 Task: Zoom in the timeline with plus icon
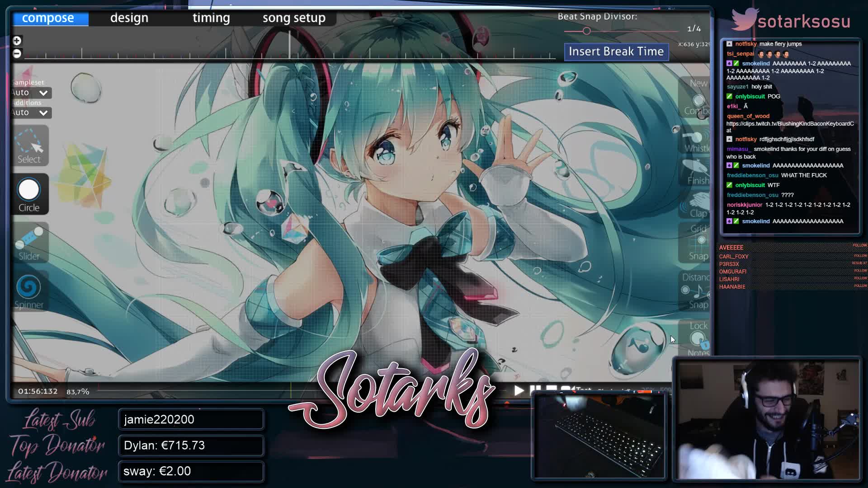(17, 41)
